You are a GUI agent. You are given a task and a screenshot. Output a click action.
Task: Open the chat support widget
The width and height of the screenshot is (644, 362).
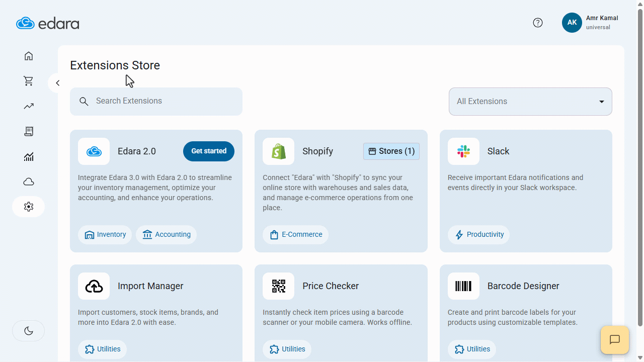pyautogui.click(x=615, y=340)
